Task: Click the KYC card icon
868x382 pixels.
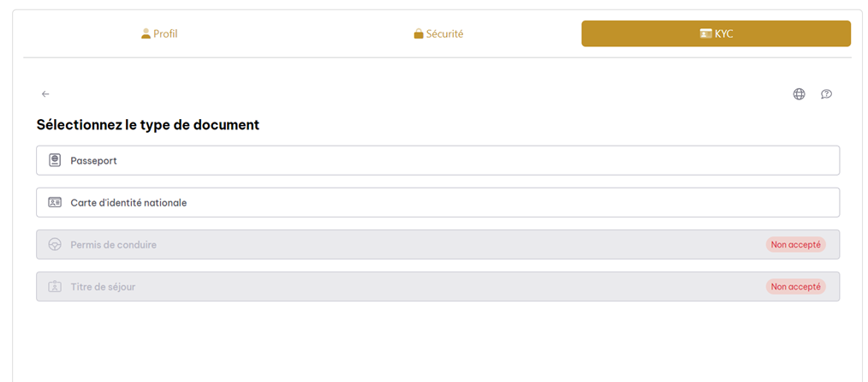Action: [705, 34]
